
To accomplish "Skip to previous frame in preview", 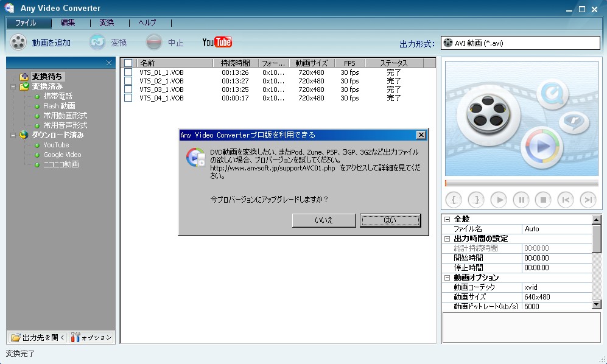I will pyautogui.click(x=566, y=200).
